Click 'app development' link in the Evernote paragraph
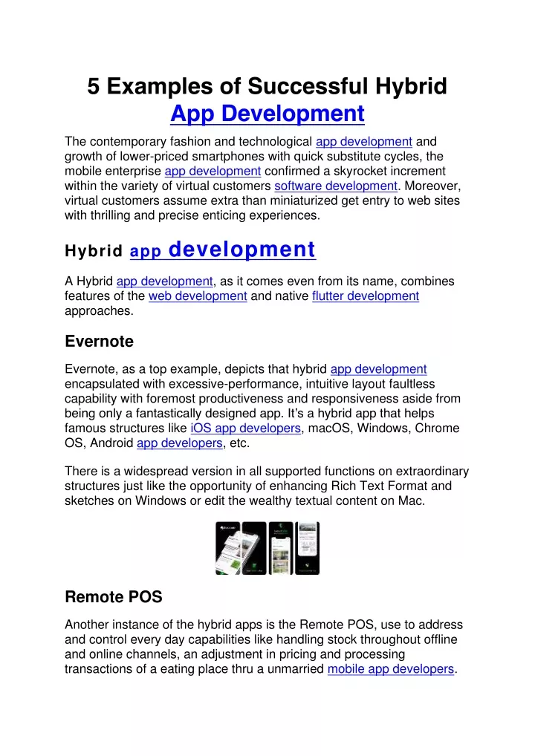535x756 pixels. point(379,369)
